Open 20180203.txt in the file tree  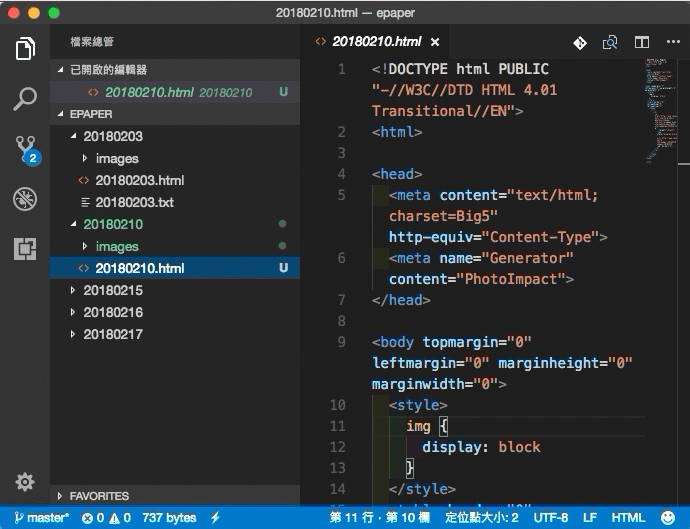pos(175,202)
